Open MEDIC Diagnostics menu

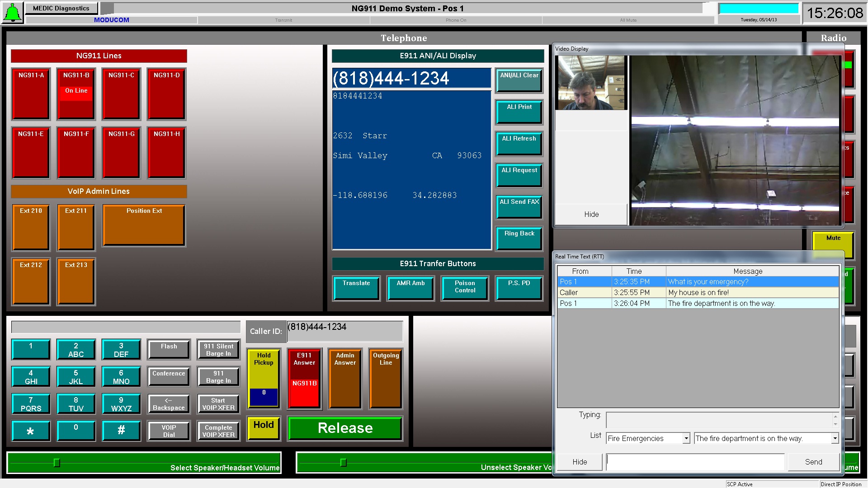pyautogui.click(x=61, y=8)
